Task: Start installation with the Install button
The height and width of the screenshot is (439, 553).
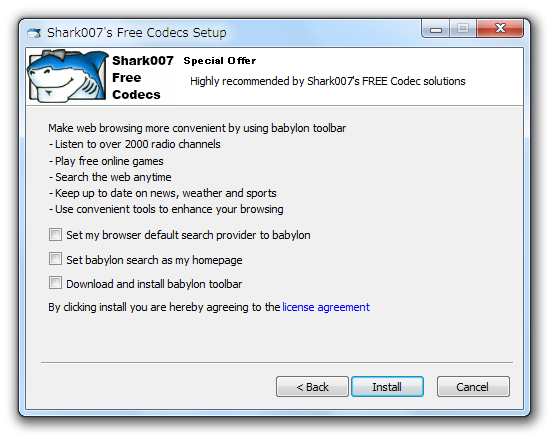Action: point(387,387)
